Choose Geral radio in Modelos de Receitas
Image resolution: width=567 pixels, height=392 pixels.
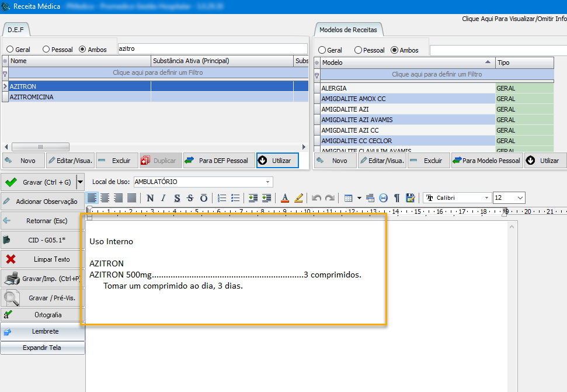322,50
